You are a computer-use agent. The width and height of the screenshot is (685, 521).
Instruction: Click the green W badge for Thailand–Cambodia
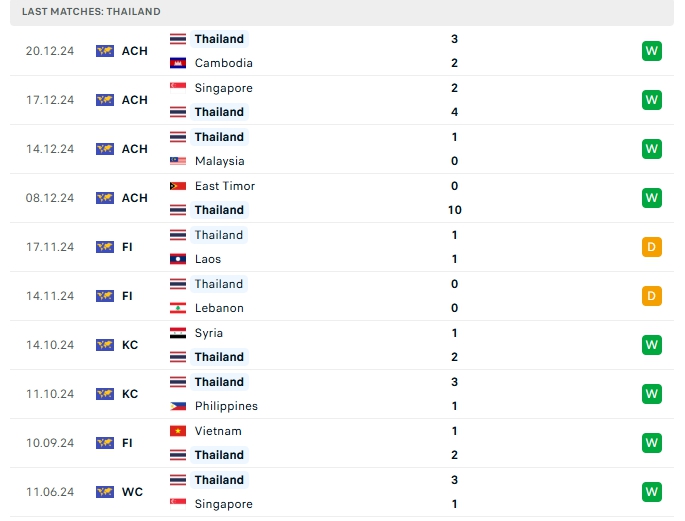click(x=652, y=51)
